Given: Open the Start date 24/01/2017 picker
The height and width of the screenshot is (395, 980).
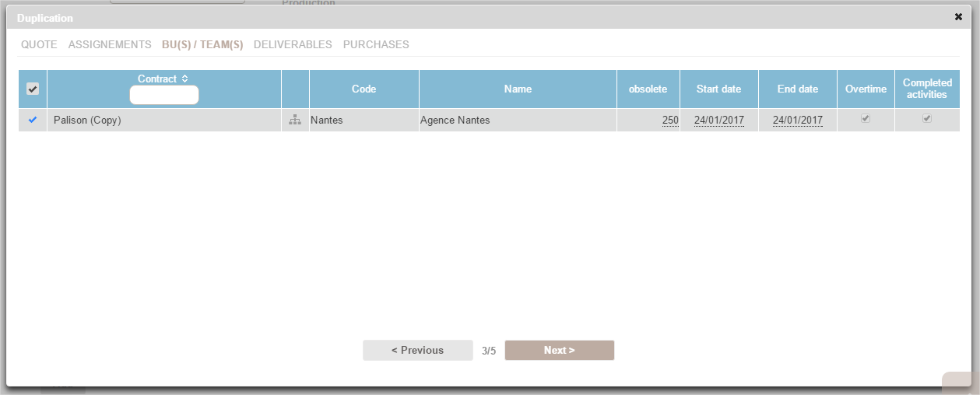Looking at the screenshot, I should coord(718,121).
